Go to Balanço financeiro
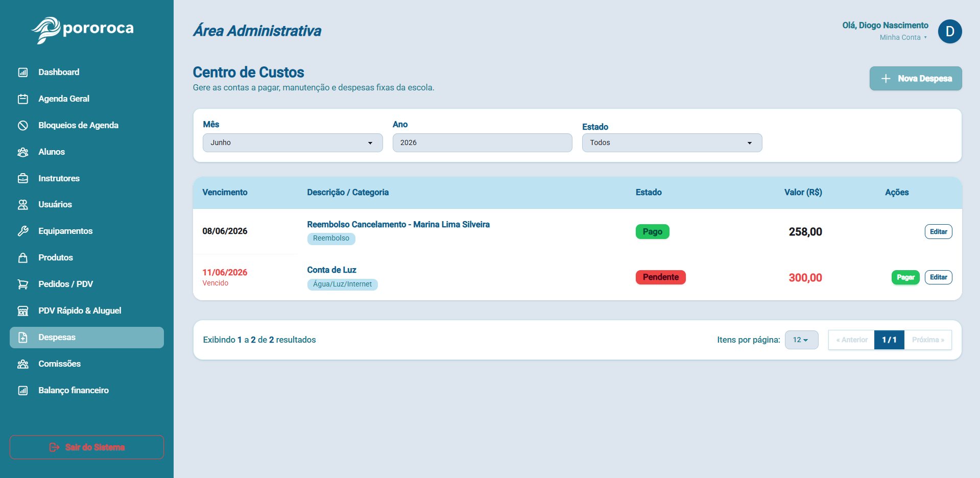This screenshot has width=980, height=478. click(x=87, y=391)
